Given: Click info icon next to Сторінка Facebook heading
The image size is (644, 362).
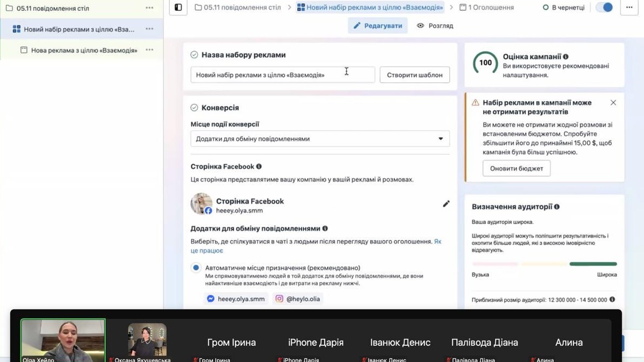Looking at the screenshot, I should click(x=259, y=166).
